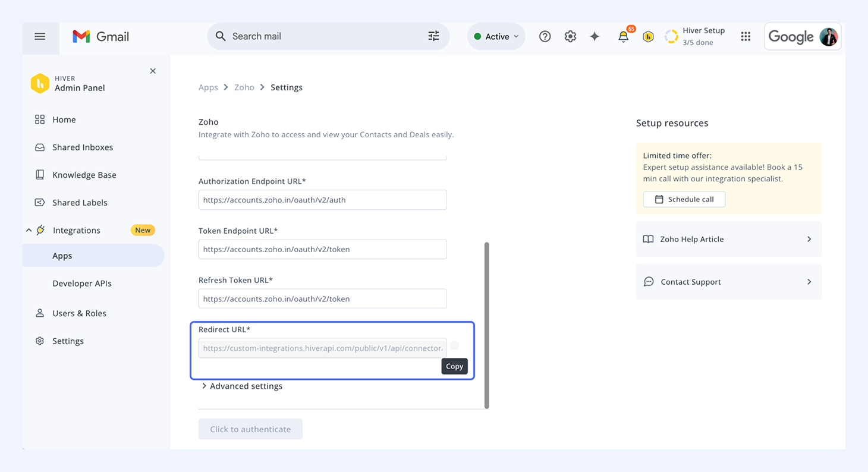The height and width of the screenshot is (472, 868).
Task: Click the New badge beside Integrations
Action: [x=143, y=230]
